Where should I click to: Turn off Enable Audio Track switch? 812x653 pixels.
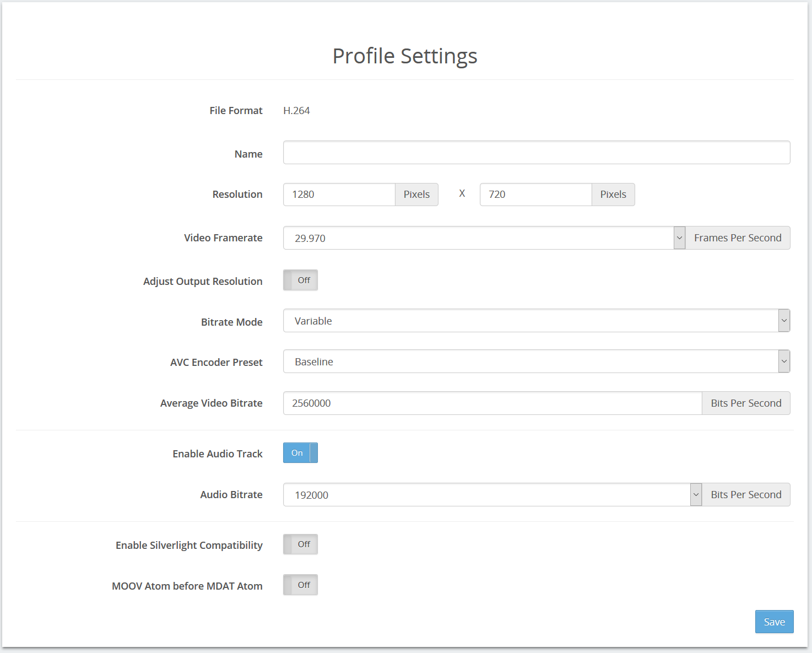300,453
